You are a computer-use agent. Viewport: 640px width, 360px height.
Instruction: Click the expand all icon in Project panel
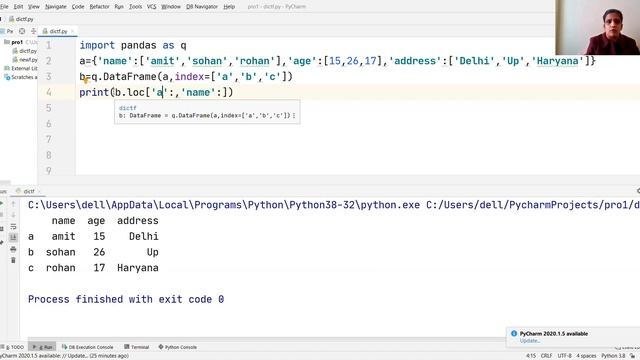tap(33, 31)
